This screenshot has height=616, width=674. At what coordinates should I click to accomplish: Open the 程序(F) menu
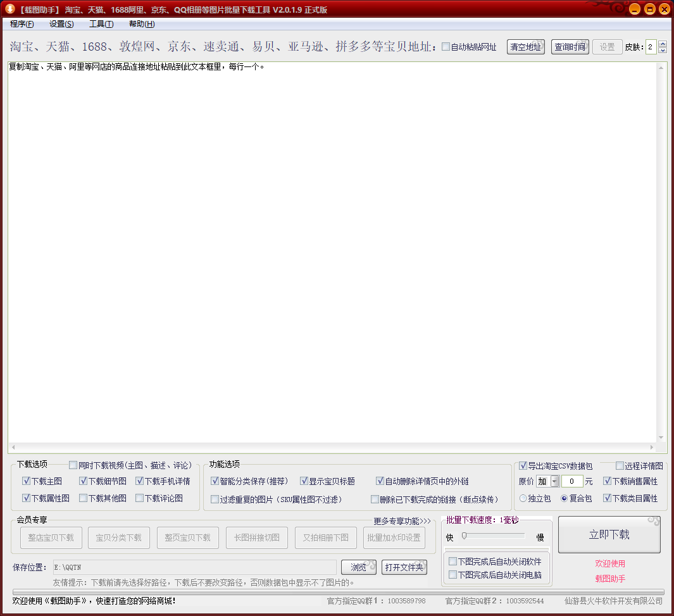point(22,24)
